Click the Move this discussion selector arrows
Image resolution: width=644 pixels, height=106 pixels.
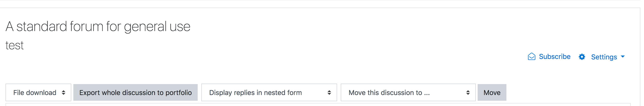coord(468,93)
